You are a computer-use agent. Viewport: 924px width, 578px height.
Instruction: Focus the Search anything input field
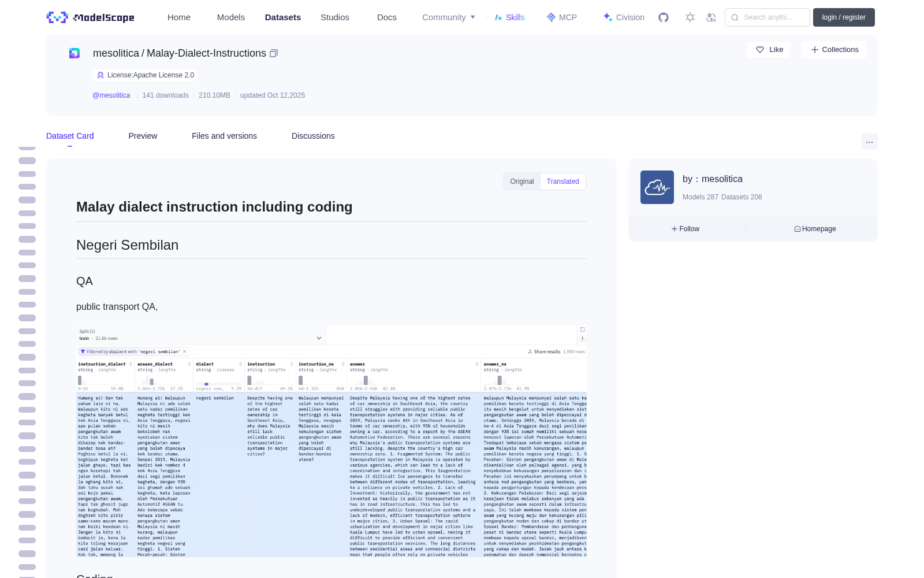[767, 17]
